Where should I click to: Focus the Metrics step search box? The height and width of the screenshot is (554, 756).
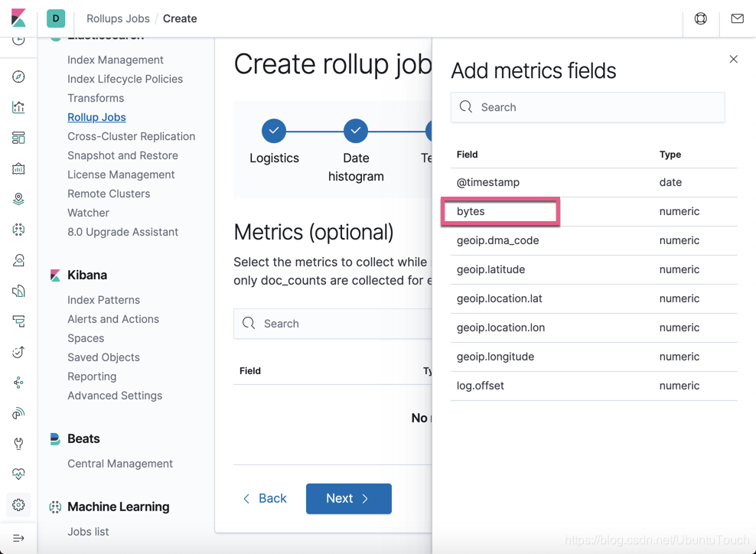tap(333, 324)
